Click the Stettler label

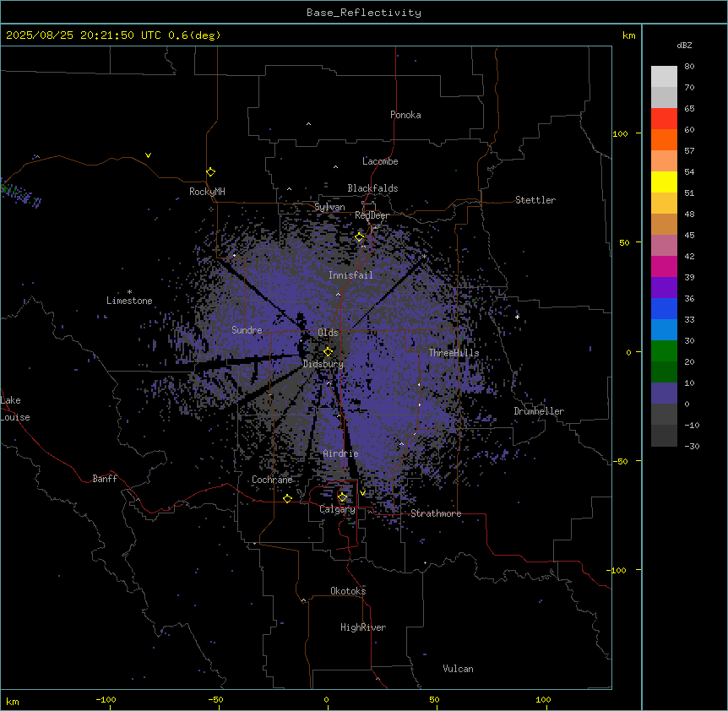(535, 200)
